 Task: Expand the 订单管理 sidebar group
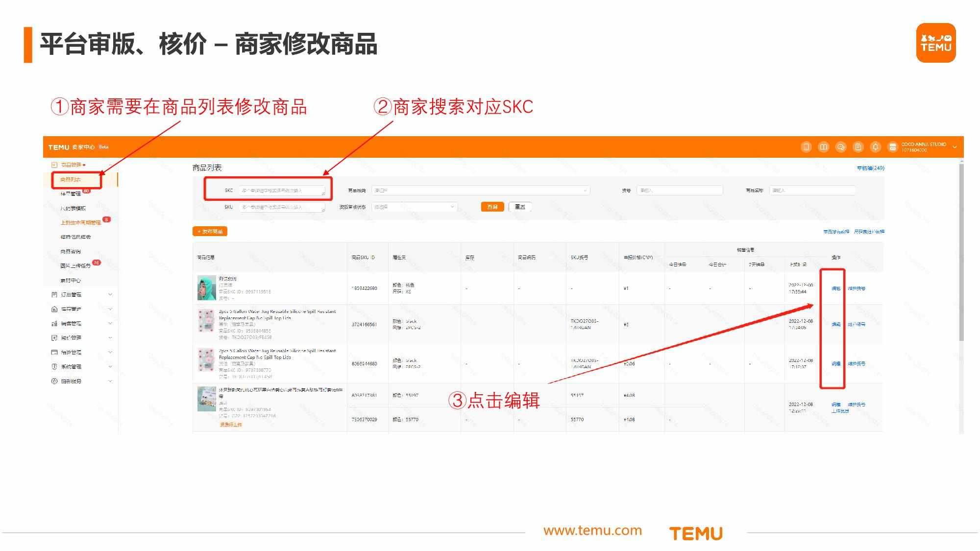[x=110, y=294]
